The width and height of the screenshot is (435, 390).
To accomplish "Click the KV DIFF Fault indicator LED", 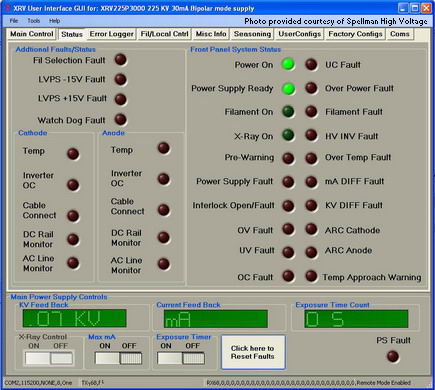I will click(311, 206).
